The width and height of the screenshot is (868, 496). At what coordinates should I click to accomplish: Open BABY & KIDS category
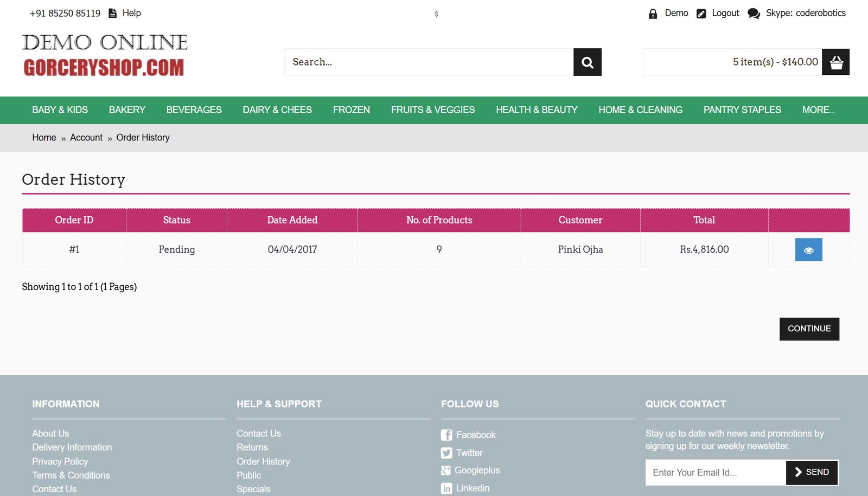60,110
